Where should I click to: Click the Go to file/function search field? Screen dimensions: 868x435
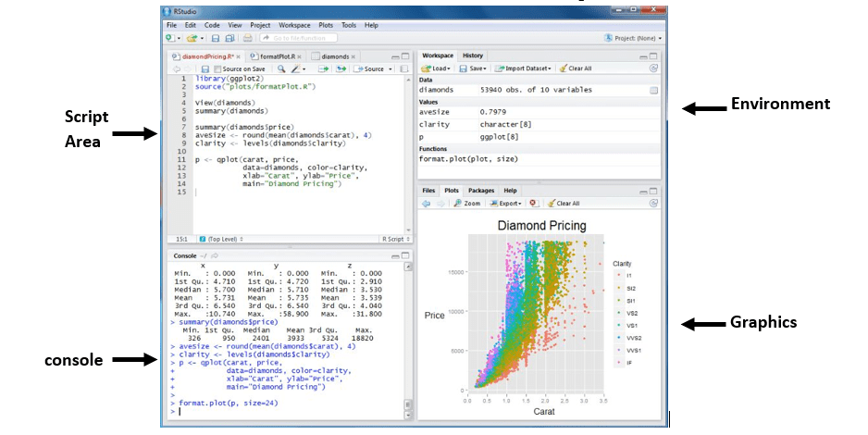[299, 38]
